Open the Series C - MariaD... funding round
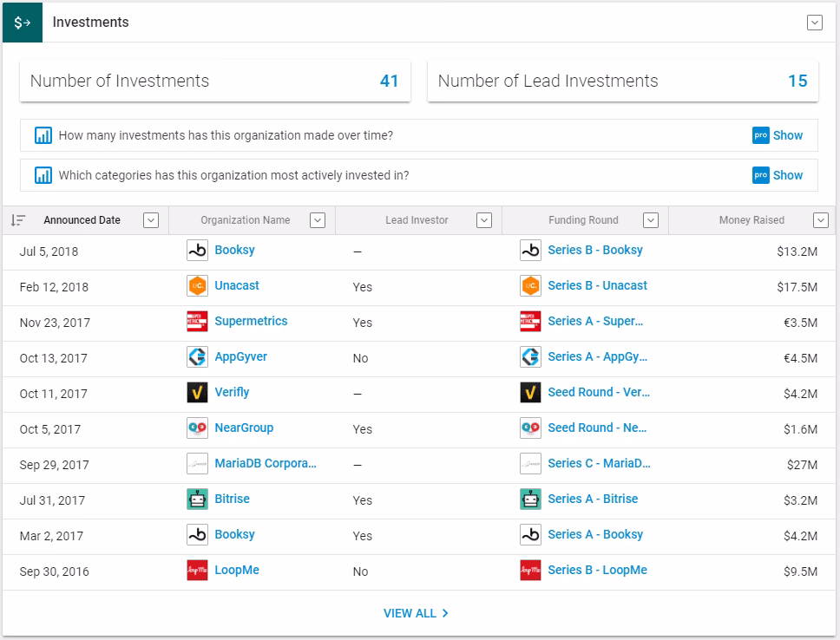 click(x=600, y=463)
